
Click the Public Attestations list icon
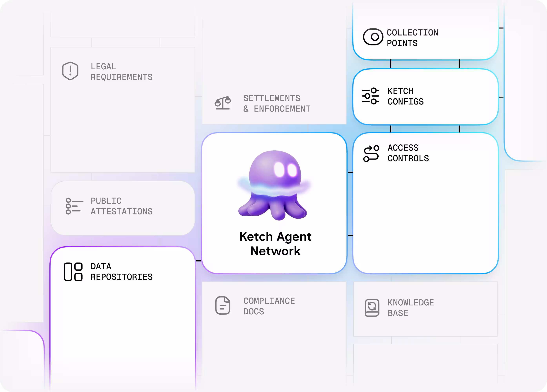click(x=75, y=206)
